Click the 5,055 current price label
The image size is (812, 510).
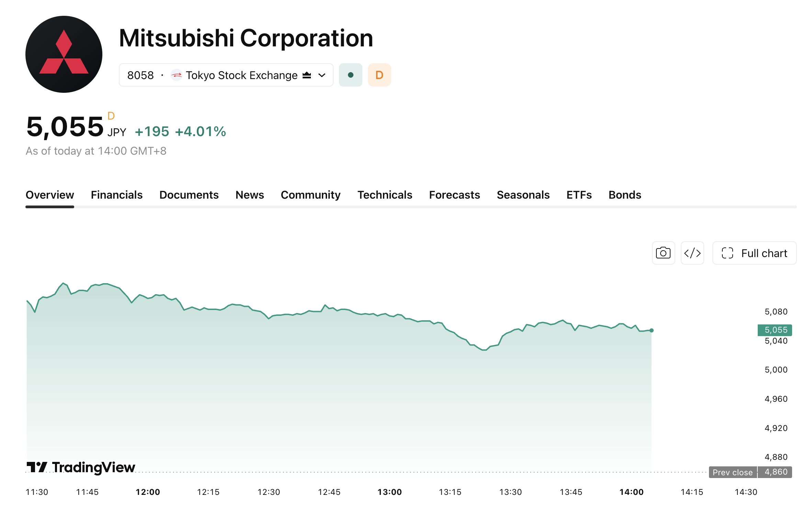(x=775, y=330)
